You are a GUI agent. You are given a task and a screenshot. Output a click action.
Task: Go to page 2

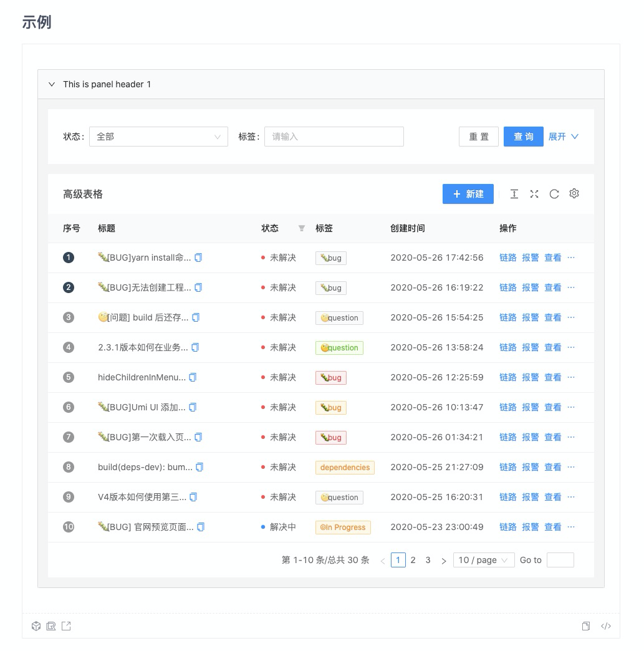pos(413,560)
